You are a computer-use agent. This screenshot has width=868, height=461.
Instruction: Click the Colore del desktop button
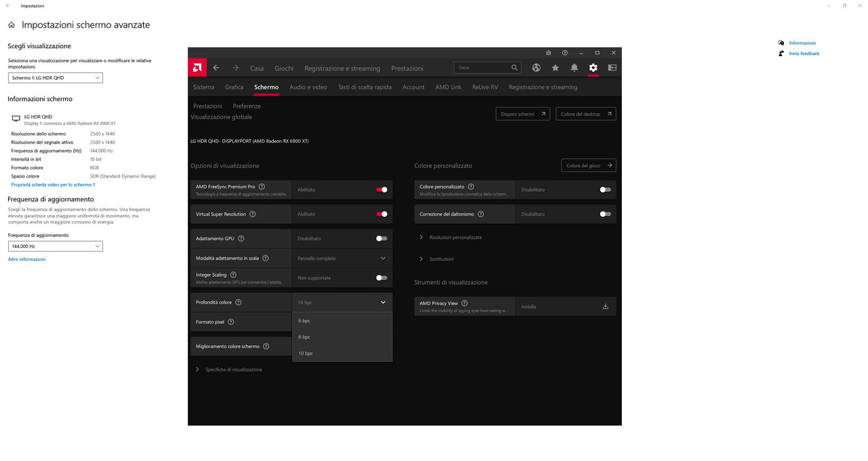coord(586,114)
